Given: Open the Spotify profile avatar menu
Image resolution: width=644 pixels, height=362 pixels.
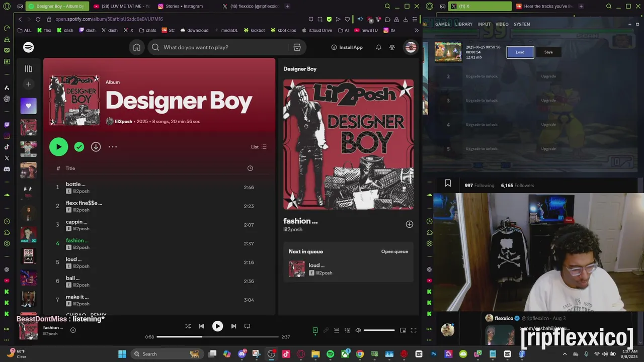Looking at the screenshot, I should [x=411, y=47].
